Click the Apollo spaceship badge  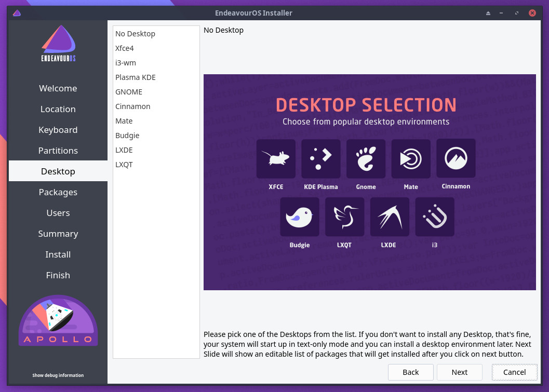tap(58, 320)
